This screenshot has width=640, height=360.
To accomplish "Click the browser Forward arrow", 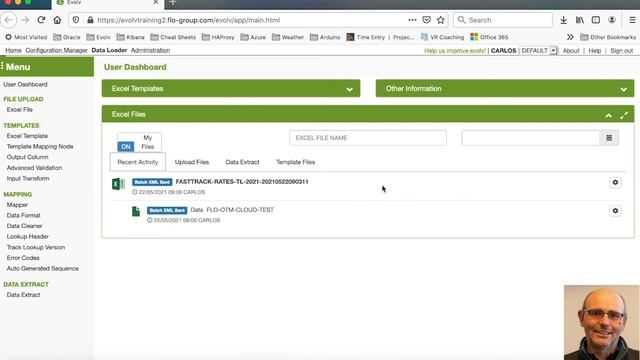I will (25, 20).
